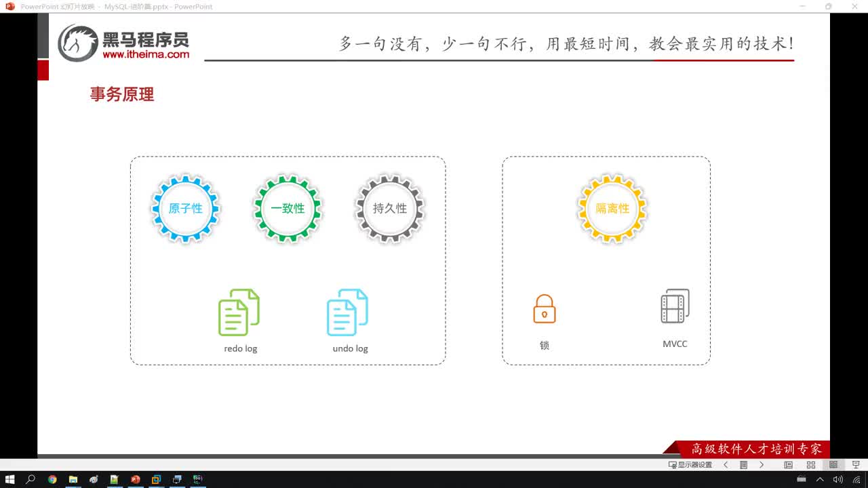Open the network Wi-Fi tray icon
Screen dimensions: 868x488
[856, 479]
